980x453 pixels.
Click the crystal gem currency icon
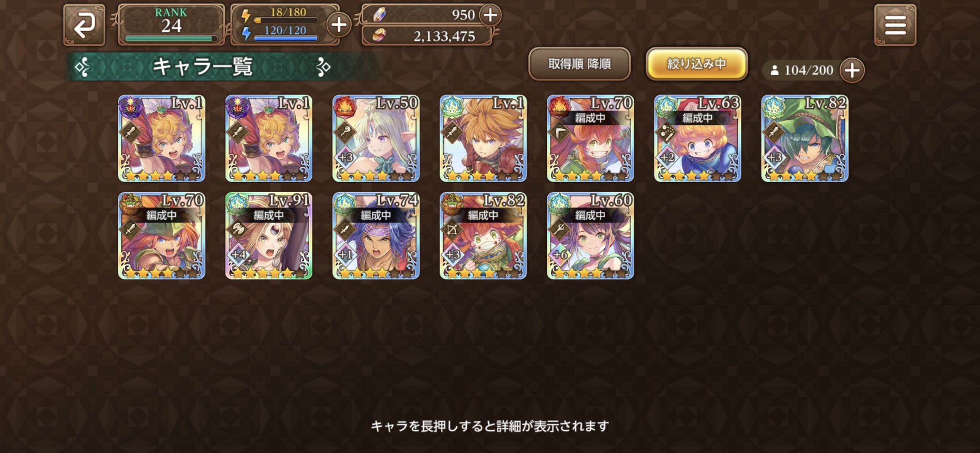pos(379,15)
